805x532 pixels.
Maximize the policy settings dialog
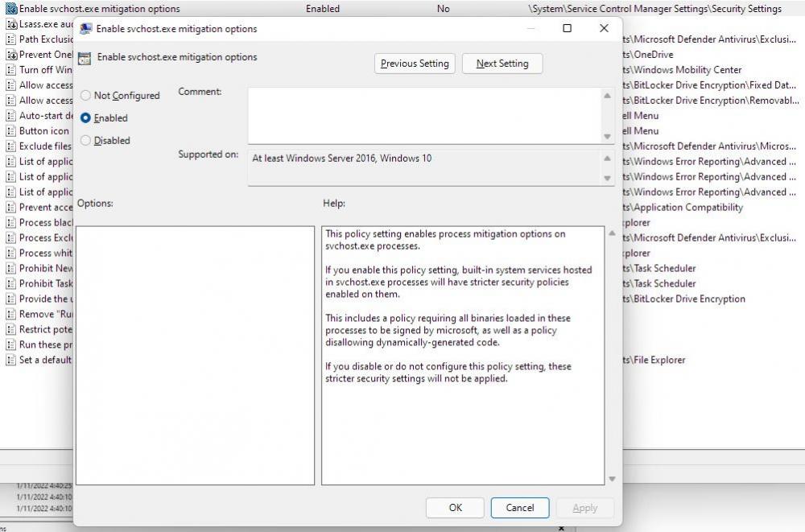click(567, 28)
